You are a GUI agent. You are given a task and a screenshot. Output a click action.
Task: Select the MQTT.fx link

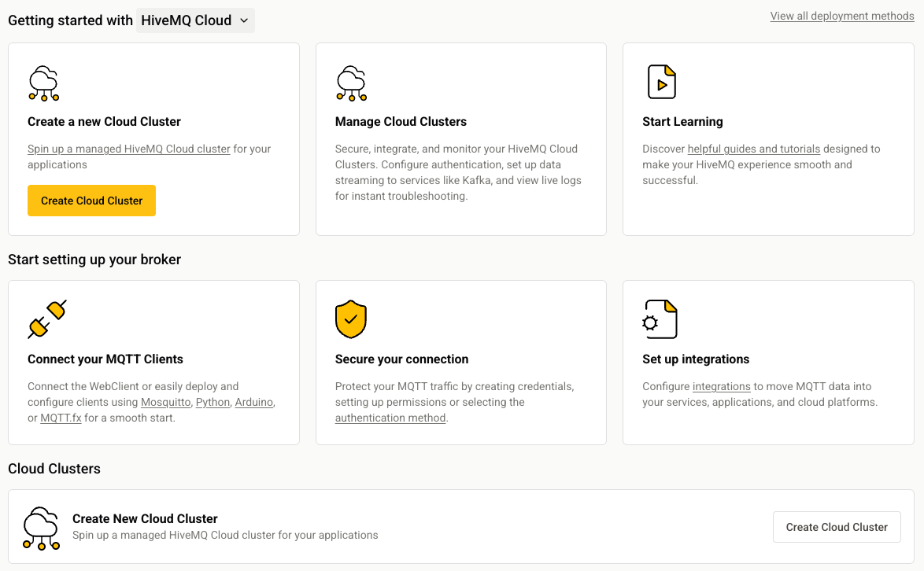point(61,418)
